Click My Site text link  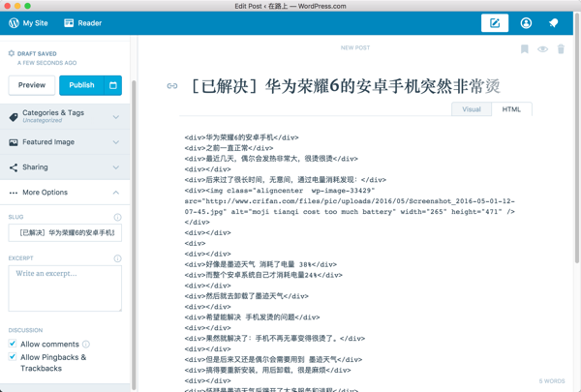point(35,23)
